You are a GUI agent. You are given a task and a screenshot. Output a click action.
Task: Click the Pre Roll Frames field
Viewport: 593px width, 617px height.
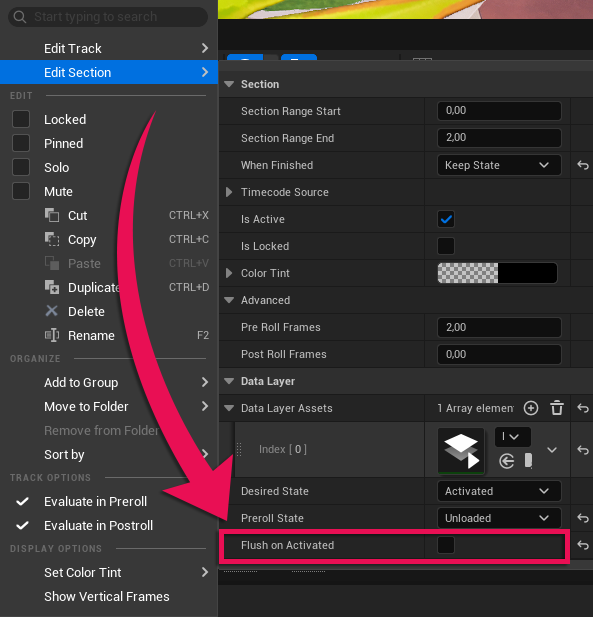[499, 327]
